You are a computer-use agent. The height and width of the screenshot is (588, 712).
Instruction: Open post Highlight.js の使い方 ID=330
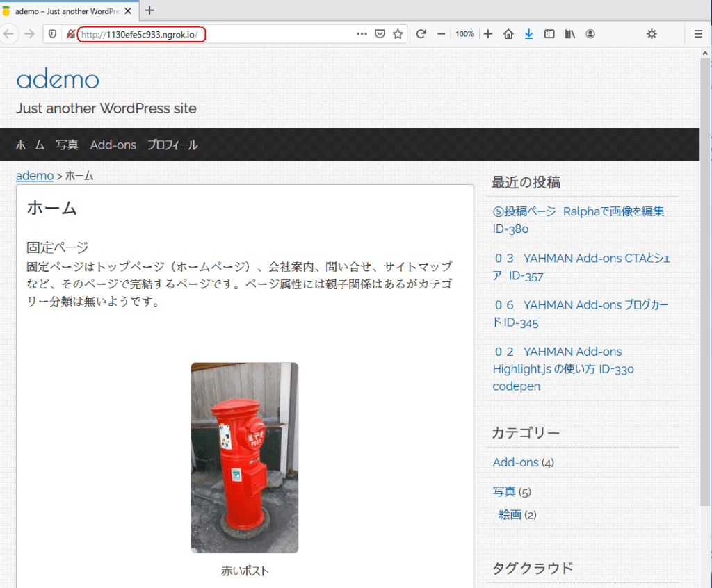click(563, 368)
